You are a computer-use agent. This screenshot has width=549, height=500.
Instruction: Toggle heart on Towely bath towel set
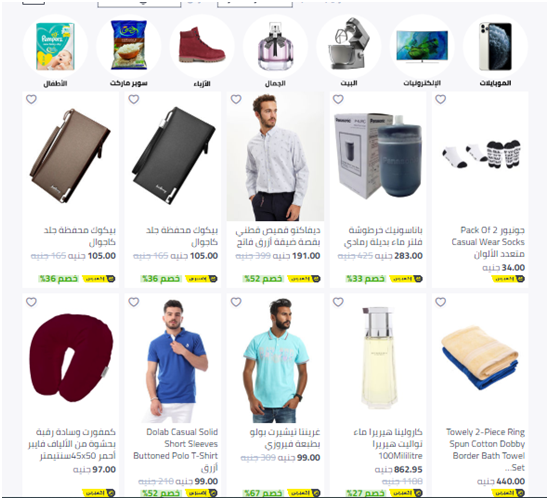pos(440,302)
